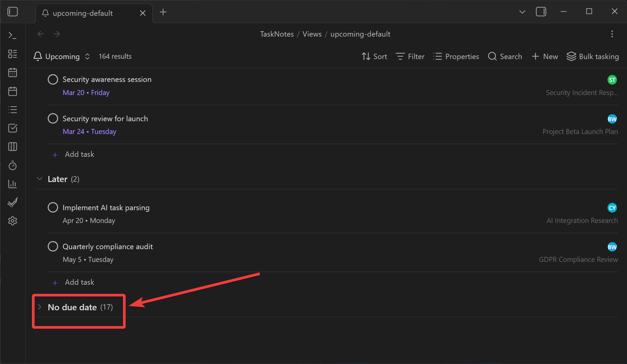Viewport: 627px width, 364px height.
Task: Start the pomodoro timer from the sidebar
Action: [12, 165]
